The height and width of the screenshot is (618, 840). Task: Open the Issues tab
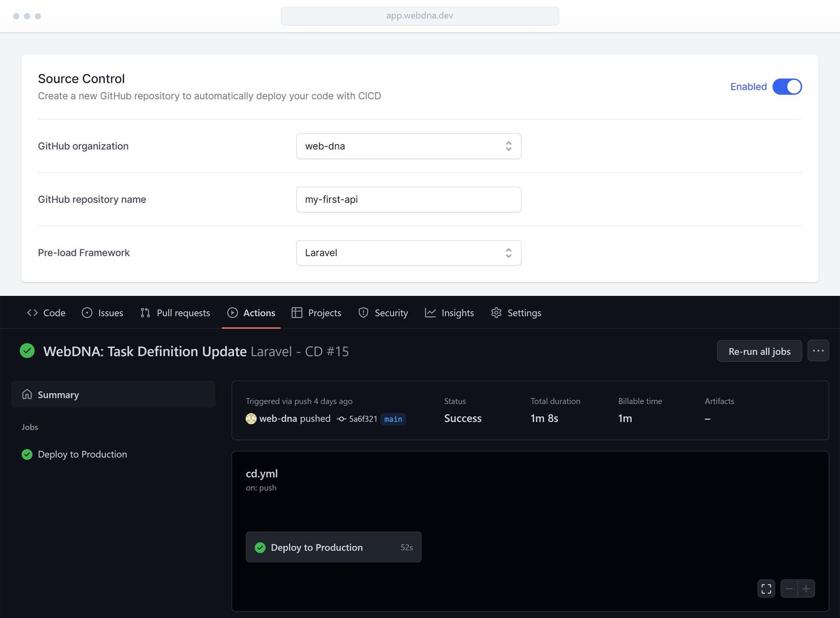[102, 313]
